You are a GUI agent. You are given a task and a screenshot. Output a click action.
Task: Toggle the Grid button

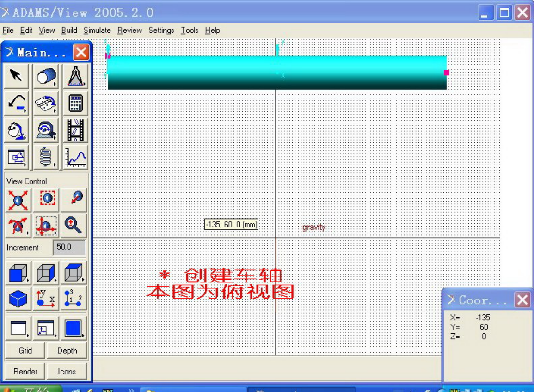(x=25, y=351)
